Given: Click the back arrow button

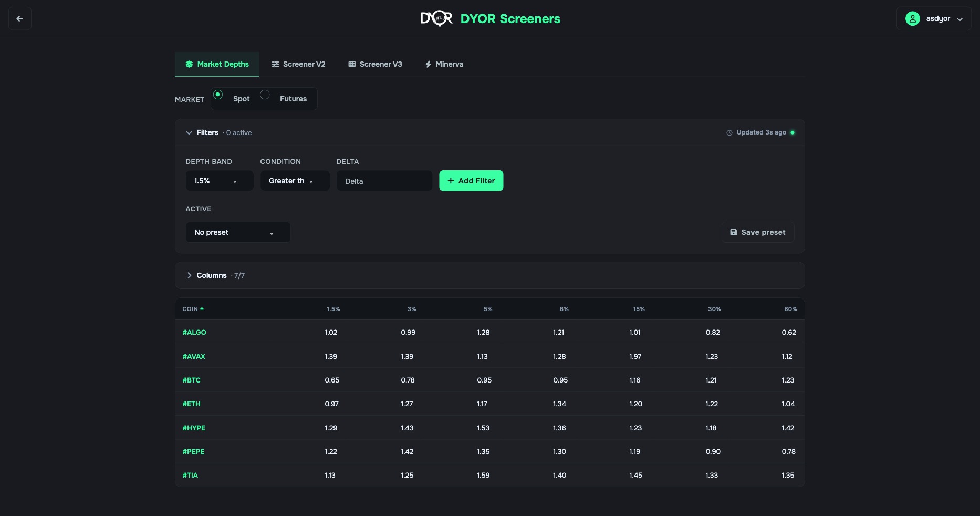Looking at the screenshot, I should point(20,19).
